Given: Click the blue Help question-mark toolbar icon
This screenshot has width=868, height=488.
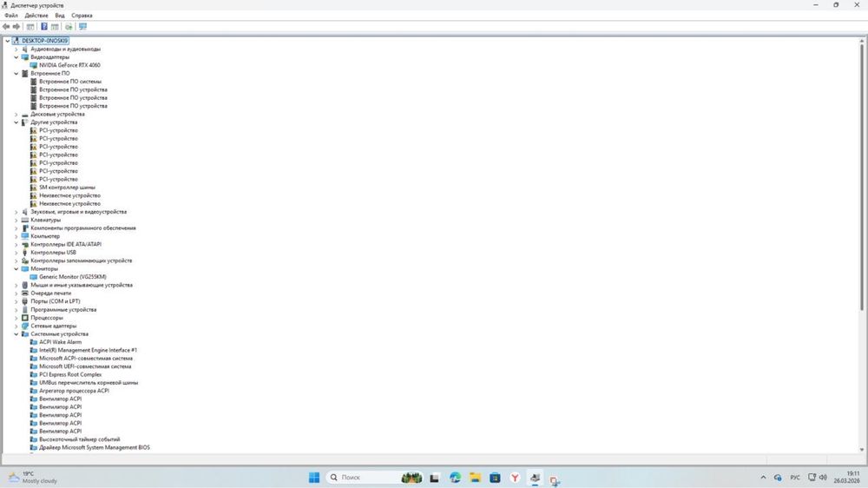Looking at the screenshot, I should click(43, 27).
